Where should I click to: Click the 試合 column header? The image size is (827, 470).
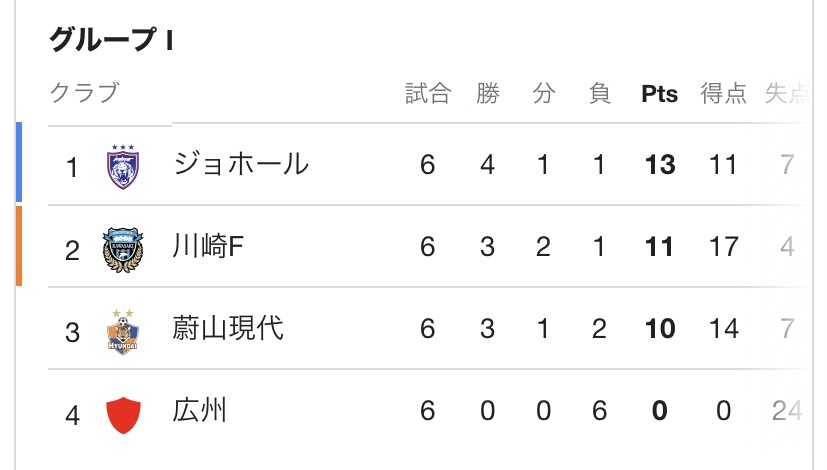pyautogui.click(x=428, y=94)
